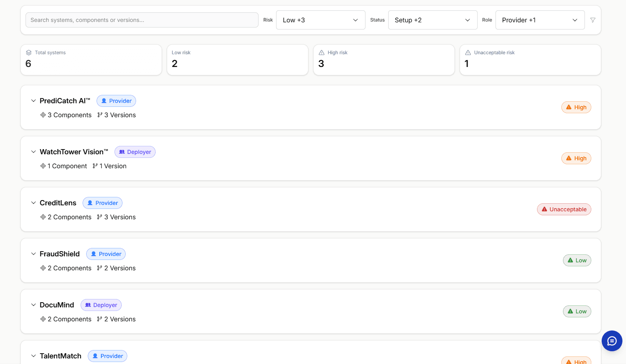Click "3 Versions" under CreditLens
This screenshot has height=364, width=626.
tap(120, 217)
